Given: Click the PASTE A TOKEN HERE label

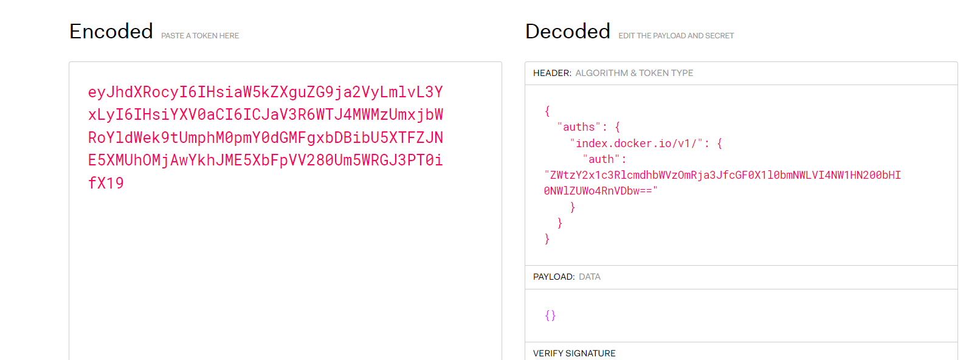Looking at the screenshot, I should (200, 36).
